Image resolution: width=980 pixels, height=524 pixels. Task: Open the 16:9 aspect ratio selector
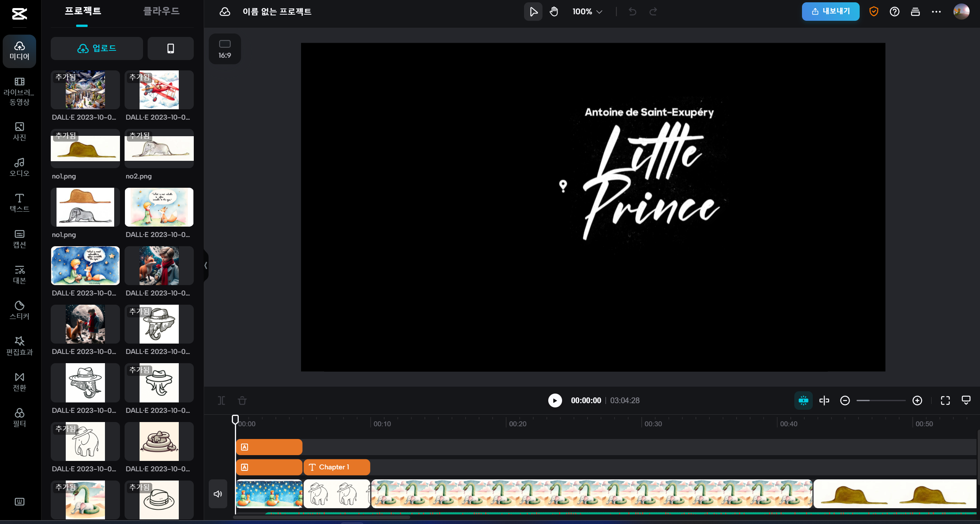(x=225, y=49)
